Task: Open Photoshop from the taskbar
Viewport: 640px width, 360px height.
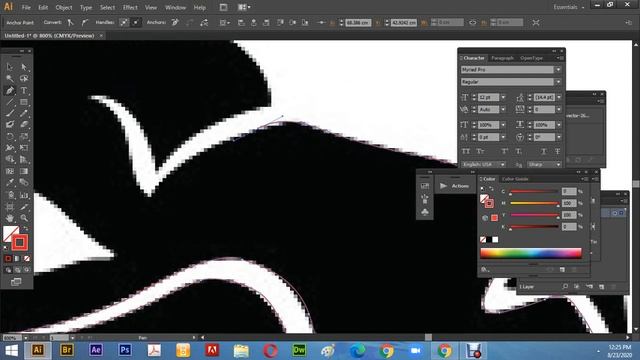Action: tap(125, 350)
